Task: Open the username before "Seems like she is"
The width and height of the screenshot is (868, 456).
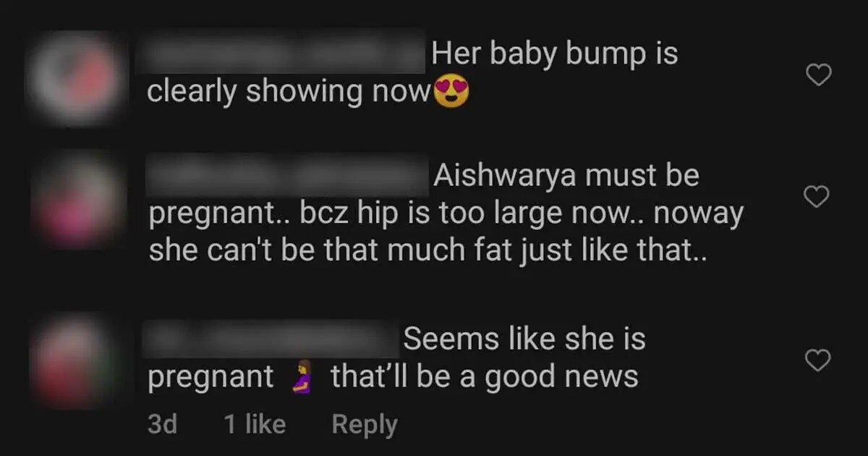Action: [271, 339]
